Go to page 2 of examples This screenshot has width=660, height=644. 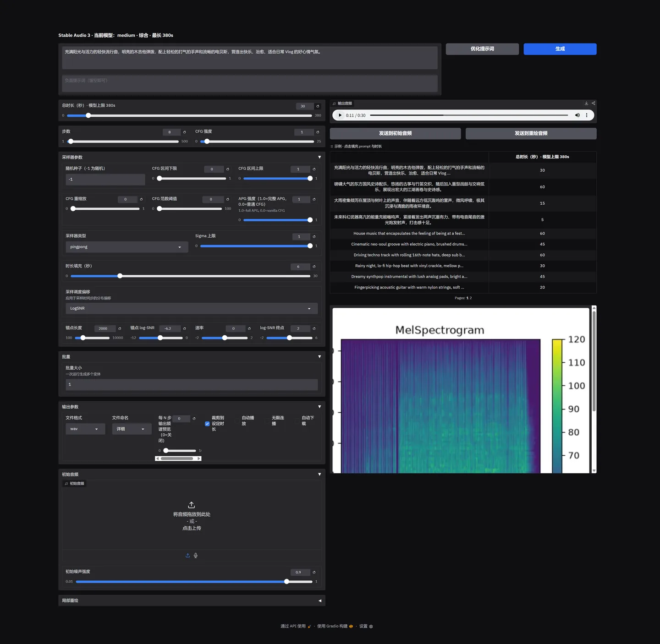pyautogui.click(x=471, y=298)
